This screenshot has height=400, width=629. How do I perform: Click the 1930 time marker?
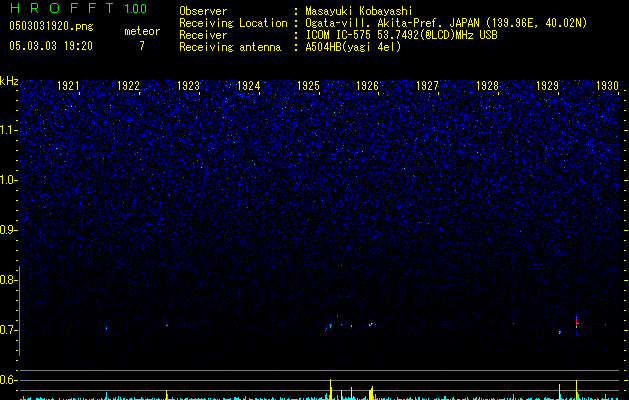click(x=607, y=86)
